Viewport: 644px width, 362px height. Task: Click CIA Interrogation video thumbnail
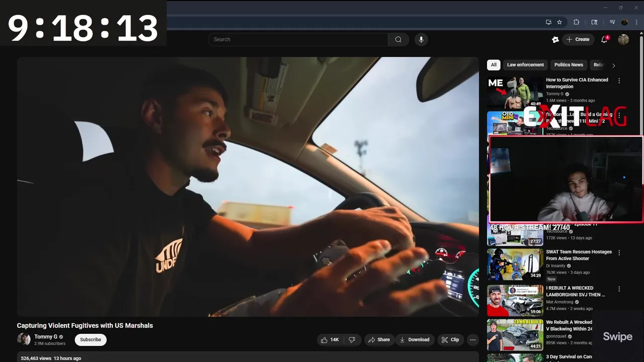(x=515, y=92)
